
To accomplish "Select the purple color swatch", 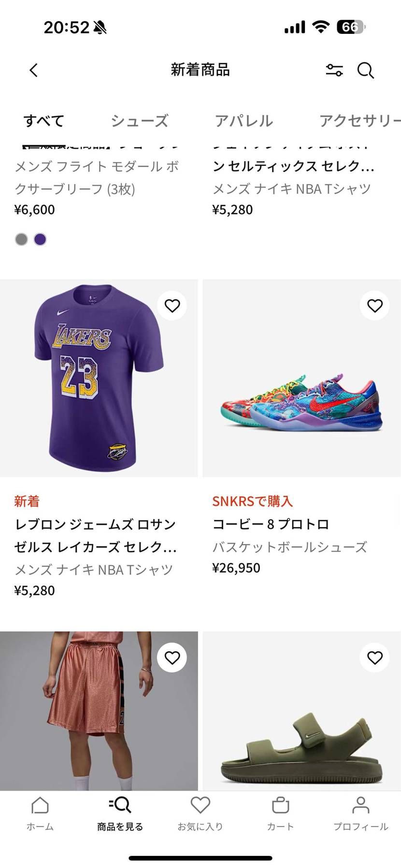I will pos(40,239).
